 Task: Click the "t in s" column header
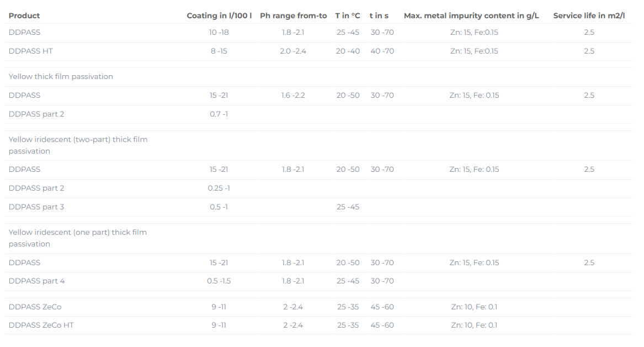pos(379,15)
